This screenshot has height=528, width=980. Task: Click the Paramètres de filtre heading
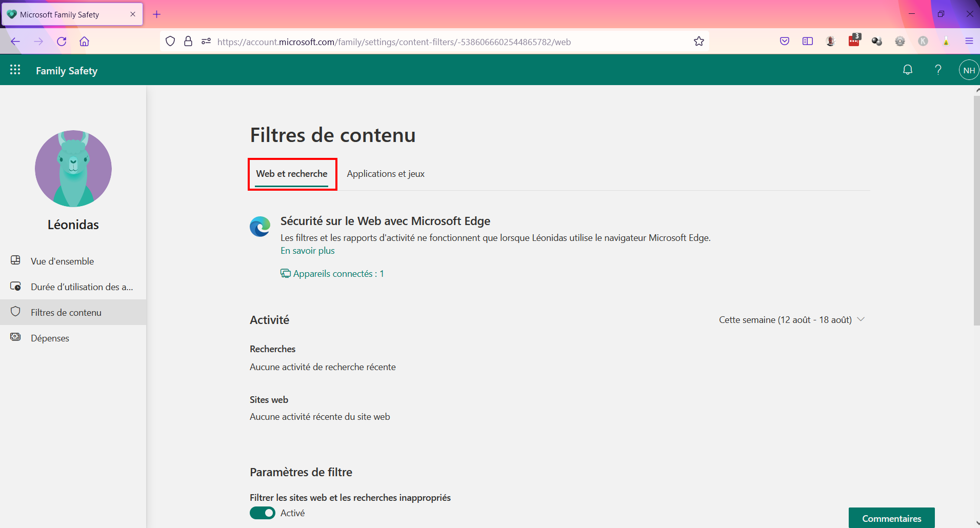click(x=301, y=472)
